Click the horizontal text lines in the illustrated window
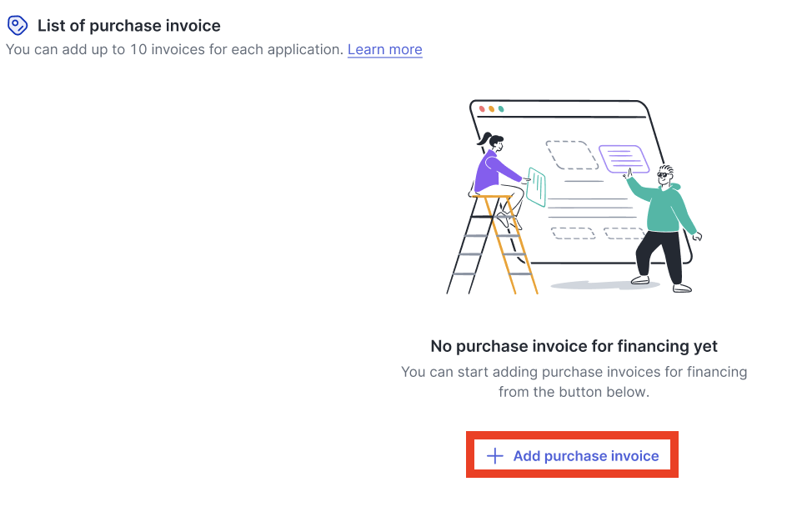This screenshot has height=532, width=812. click(592, 207)
